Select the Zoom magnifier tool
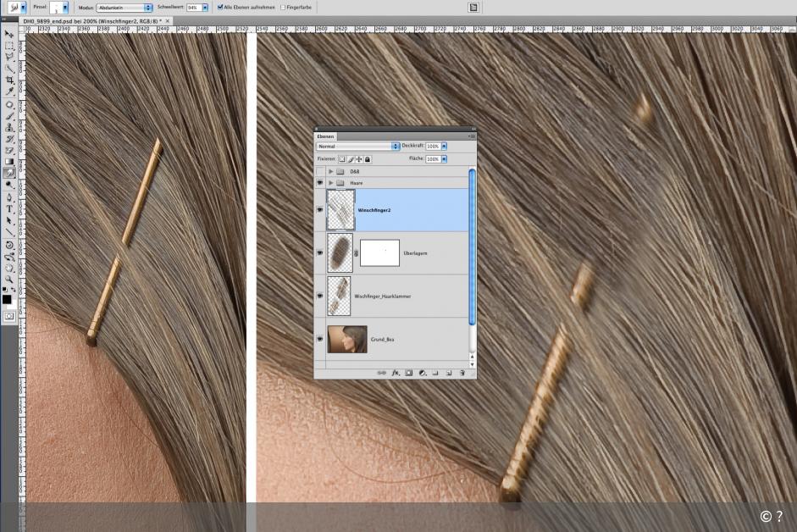The image size is (797, 532). pos(9,279)
